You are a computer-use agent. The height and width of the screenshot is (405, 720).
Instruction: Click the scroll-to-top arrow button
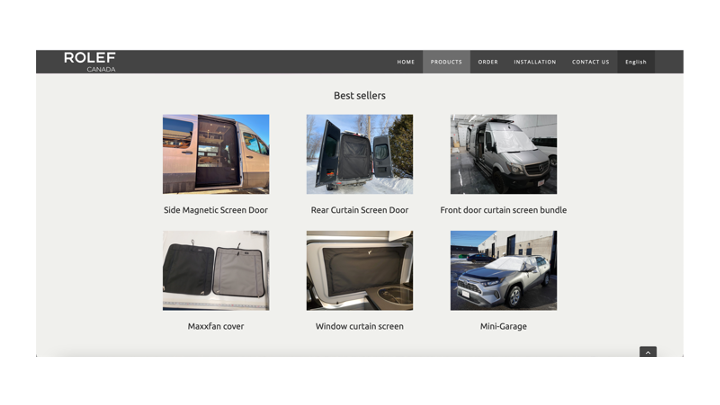pyautogui.click(x=648, y=352)
